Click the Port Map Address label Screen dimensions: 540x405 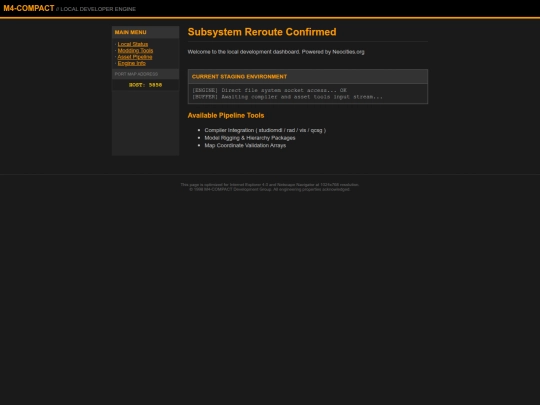[x=136, y=74]
